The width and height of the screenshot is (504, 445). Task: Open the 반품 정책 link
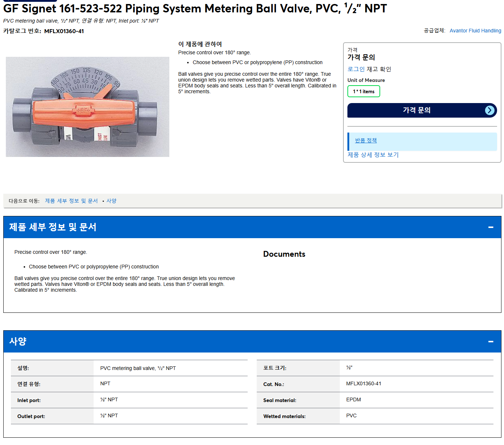pos(366,141)
